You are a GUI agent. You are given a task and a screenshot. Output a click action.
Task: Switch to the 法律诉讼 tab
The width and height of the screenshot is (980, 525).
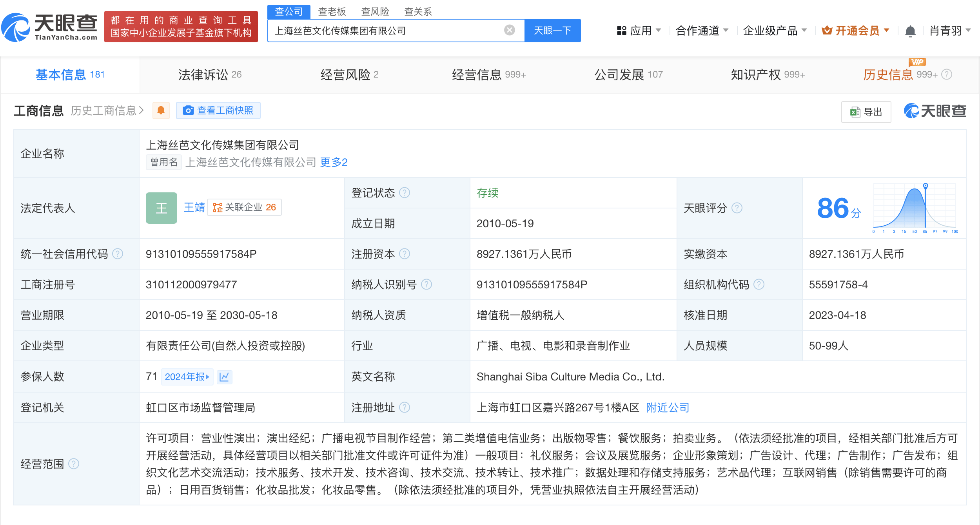click(210, 74)
